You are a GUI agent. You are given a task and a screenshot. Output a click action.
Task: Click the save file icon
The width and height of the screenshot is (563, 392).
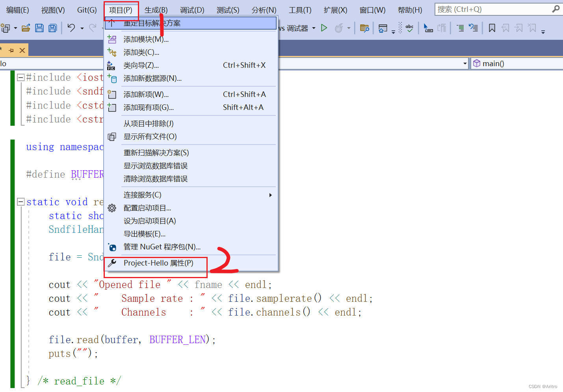(39, 28)
